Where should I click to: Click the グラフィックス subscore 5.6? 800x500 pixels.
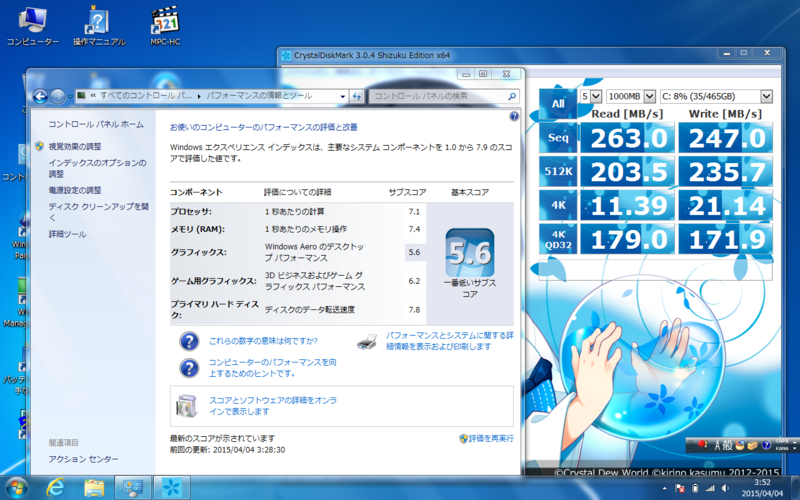pyautogui.click(x=414, y=253)
